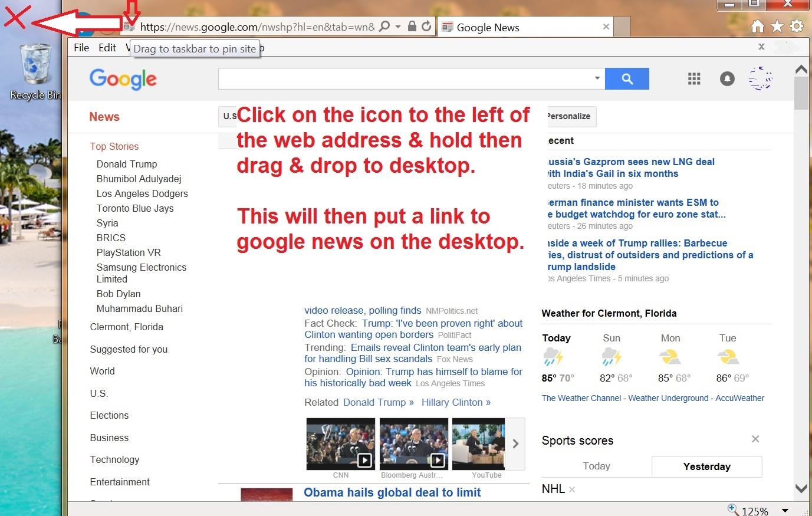Click the site icon left of the web address
The width and height of the screenshot is (812, 516).
129,27
